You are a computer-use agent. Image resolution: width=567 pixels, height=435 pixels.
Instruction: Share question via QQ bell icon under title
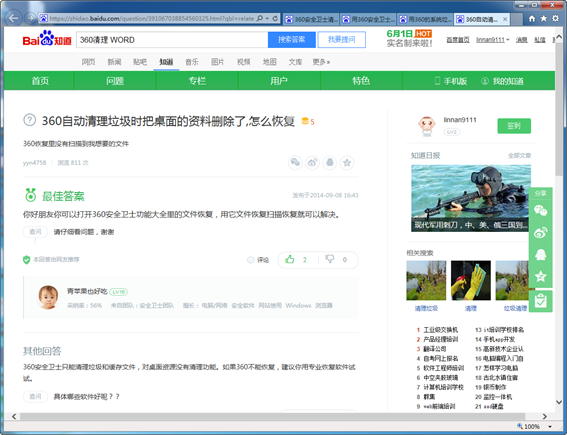pyautogui.click(x=330, y=163)
